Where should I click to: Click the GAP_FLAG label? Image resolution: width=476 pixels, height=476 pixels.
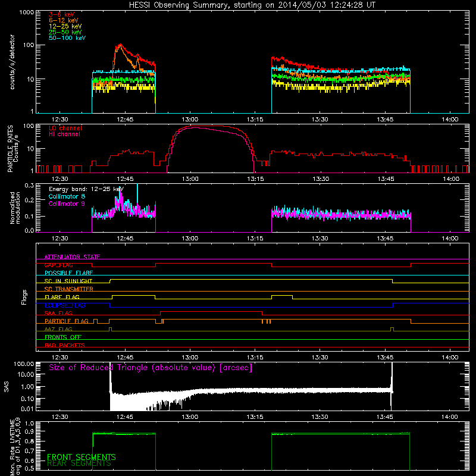point(58,265)
